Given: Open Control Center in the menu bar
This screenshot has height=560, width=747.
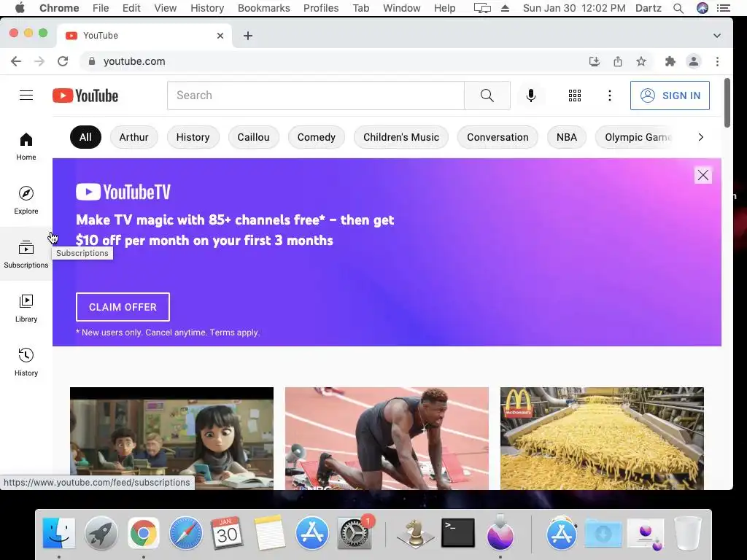Looking at the screenshot, I should coord(723,8).
